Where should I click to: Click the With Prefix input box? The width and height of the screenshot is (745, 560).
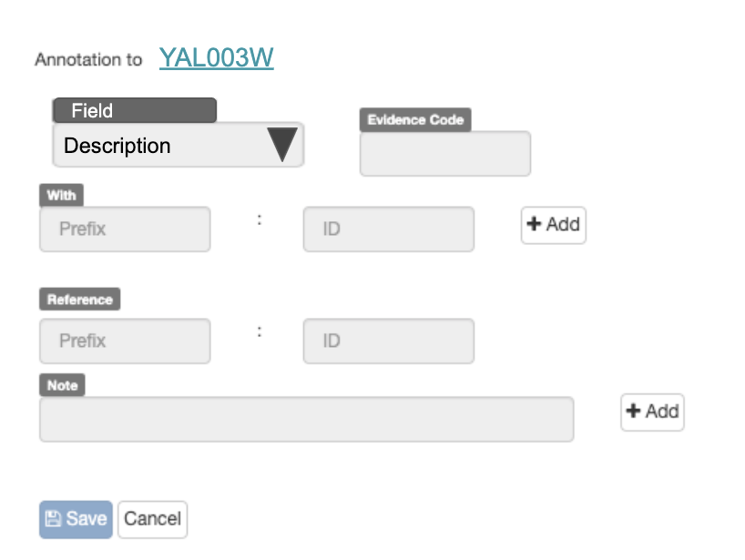[124, 229]
